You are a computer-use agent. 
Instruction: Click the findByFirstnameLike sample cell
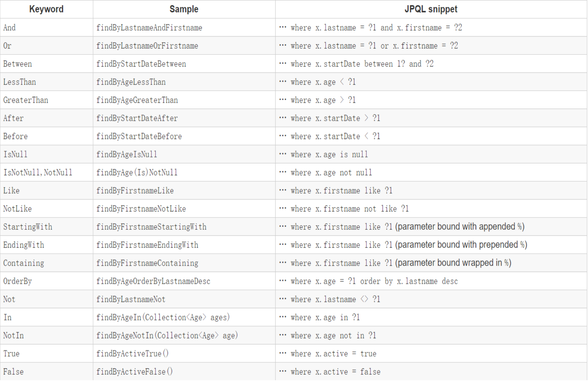(x=135, y=191)
